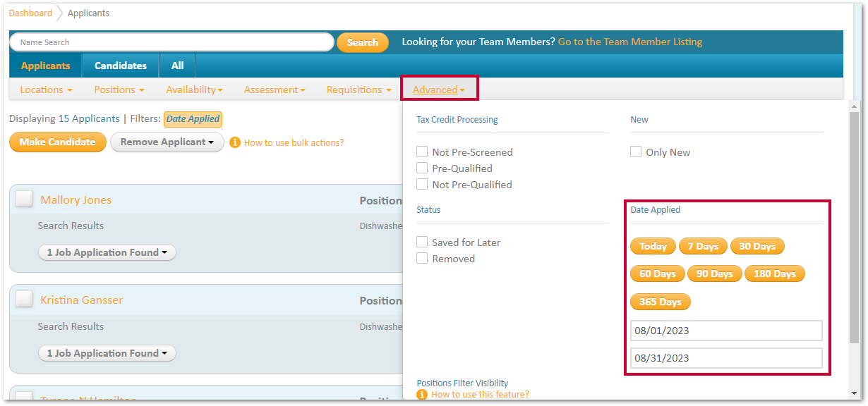Open the Positions filter dropdown
Image resolution: width=868 pixels, height=406 pixels.
coord(119,90)
